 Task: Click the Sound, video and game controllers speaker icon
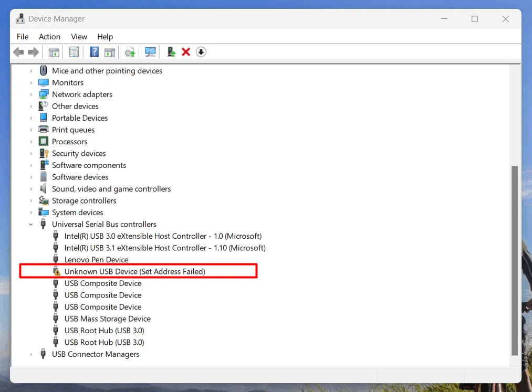point(43,188)
